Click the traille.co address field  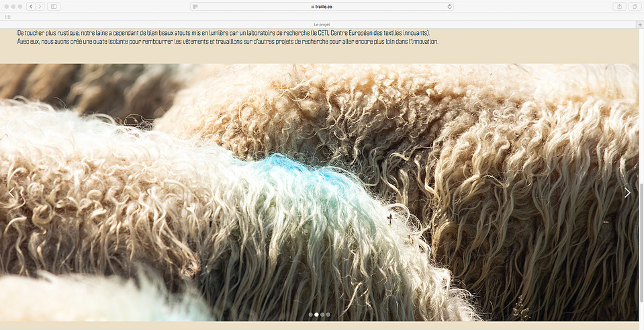click(322, 7)
